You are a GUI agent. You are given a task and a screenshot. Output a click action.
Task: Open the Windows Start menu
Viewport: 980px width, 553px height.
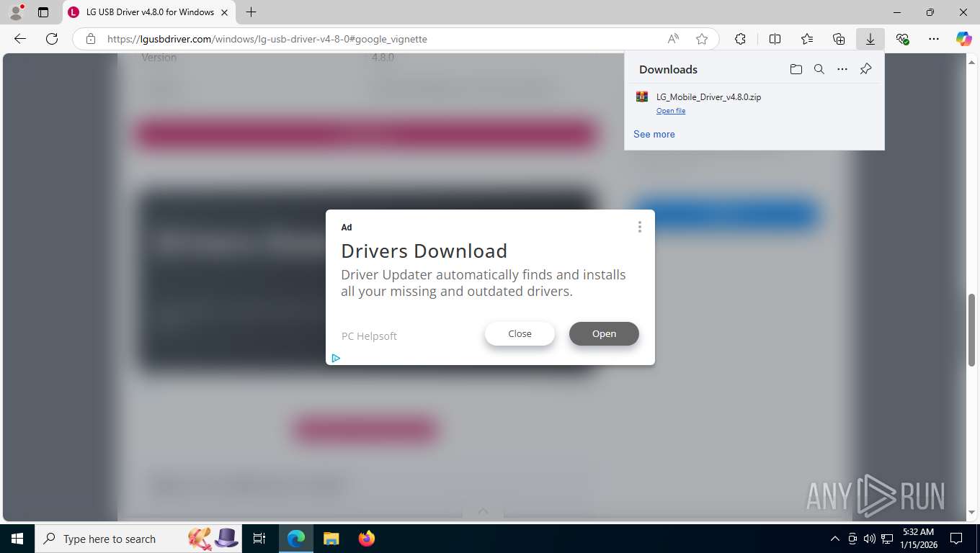pyautogui.click(x=17, y=539)
